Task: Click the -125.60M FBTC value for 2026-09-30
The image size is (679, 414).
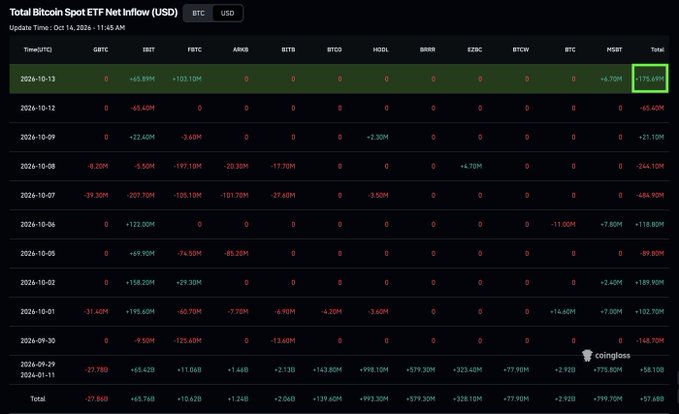Action: point(187,340)
